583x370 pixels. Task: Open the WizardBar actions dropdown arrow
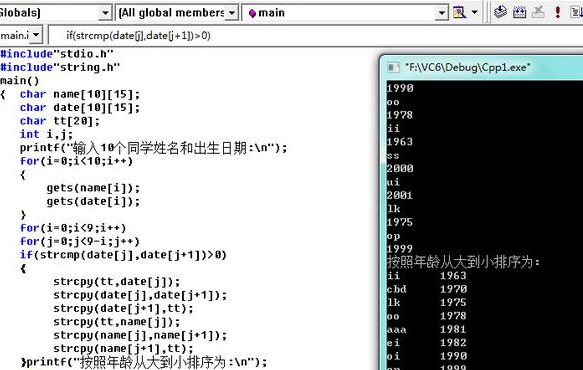pyautogui.click(x=474, y=13)
